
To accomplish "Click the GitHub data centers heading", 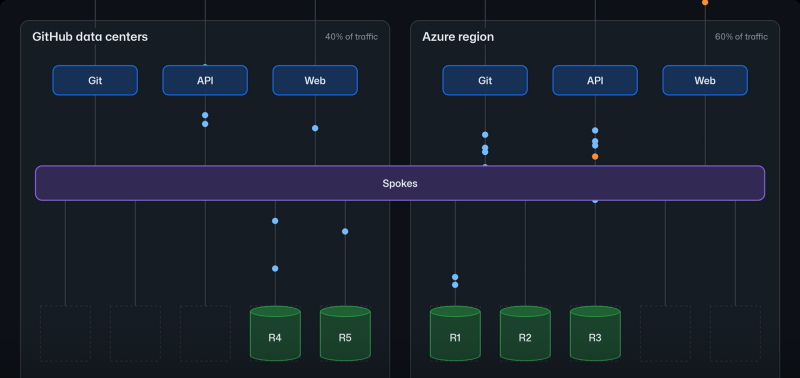I will 90,37.
